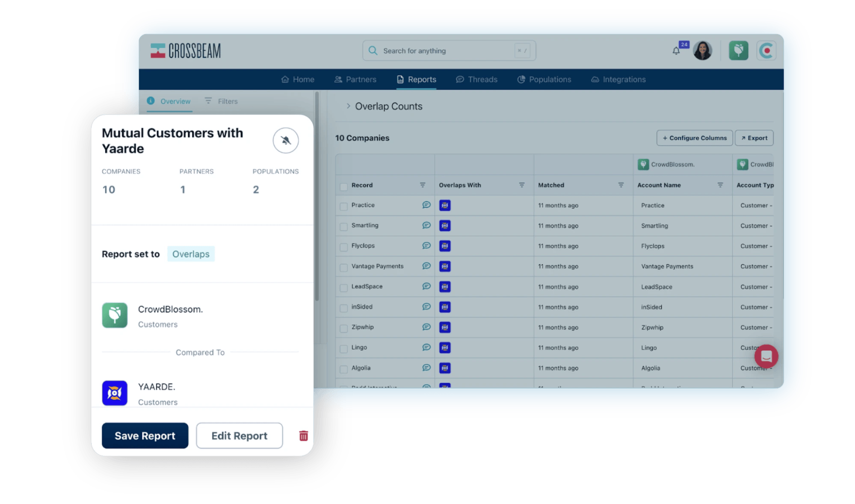
Task: Check the Algolia row checkbox
Action: pos(343,369)
